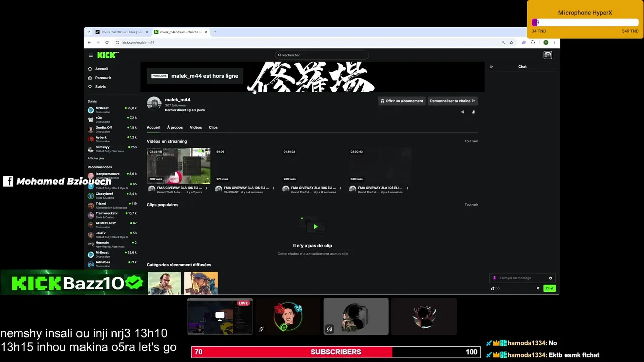Open jeanpormanove recommended channel

coord(112,175)
